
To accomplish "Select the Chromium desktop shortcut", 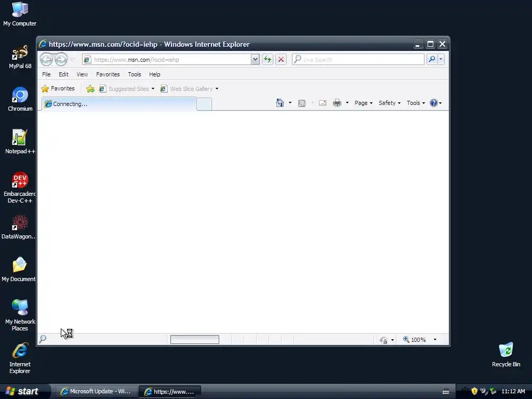I will point(20,99).
